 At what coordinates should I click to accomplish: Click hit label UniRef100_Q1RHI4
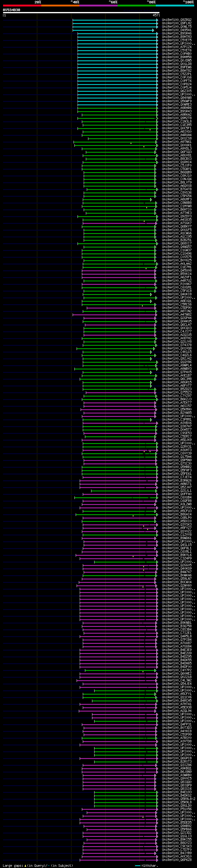coord(177,162)
